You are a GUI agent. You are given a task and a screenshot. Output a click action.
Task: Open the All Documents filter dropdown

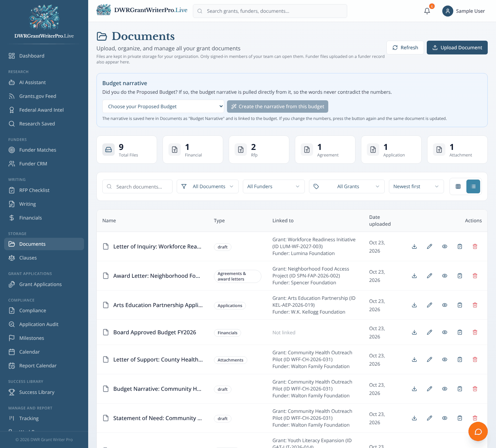point(208,186)
